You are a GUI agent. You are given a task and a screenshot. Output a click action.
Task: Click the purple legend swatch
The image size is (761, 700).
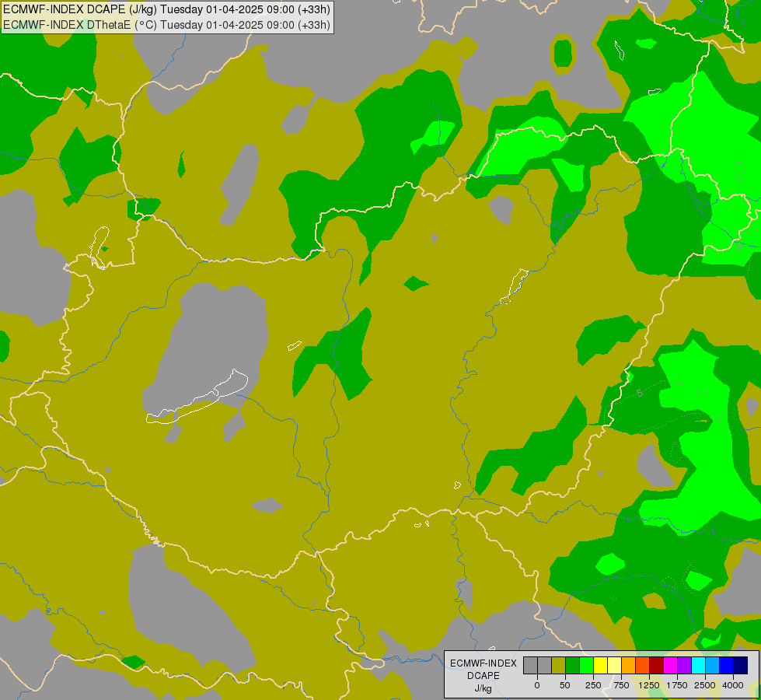point(685,666)
